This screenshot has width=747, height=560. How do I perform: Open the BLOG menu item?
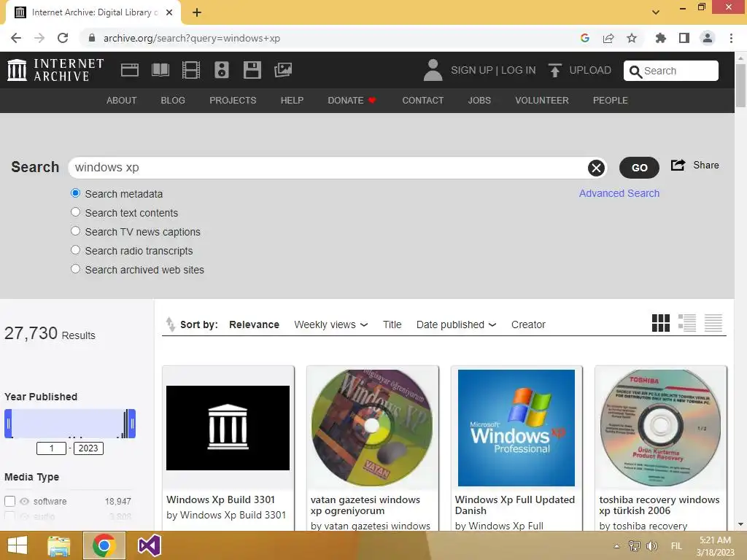(173, 101)
